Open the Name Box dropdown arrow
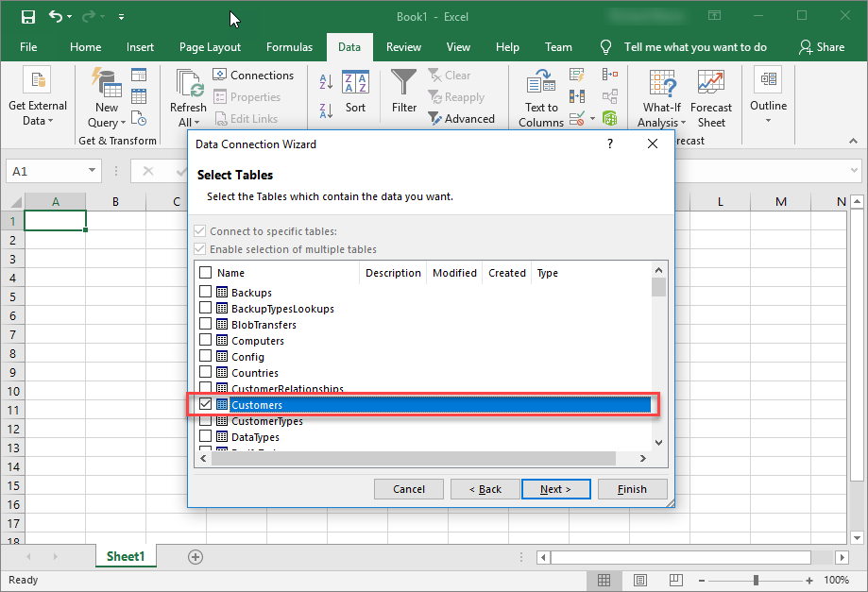 tap(93, 171)
